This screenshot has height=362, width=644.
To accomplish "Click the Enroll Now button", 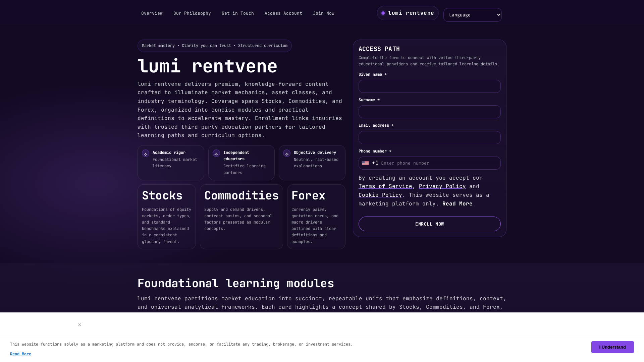I will click(x=429, y=224).
